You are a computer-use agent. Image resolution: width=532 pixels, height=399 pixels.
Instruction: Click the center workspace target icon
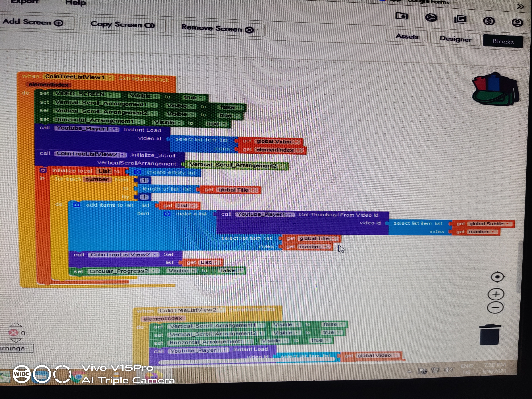[x=497, y=277]
